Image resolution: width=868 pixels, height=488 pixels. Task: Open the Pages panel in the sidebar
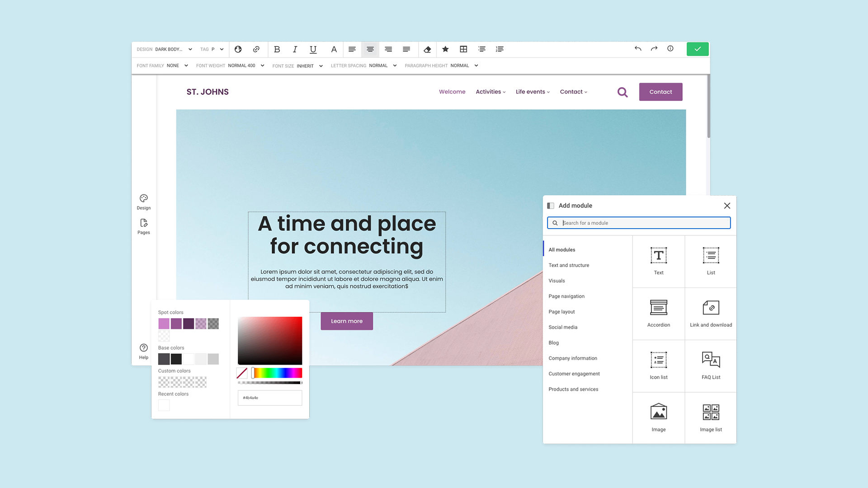(143, 226)
